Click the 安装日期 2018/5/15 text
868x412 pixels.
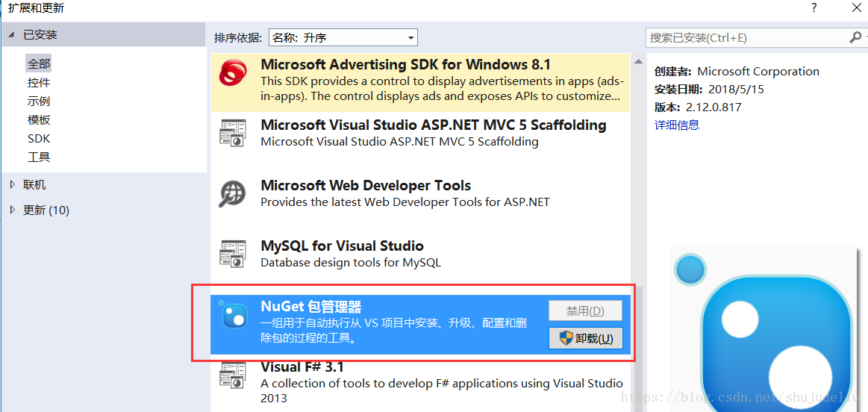[x=711, y=89]
